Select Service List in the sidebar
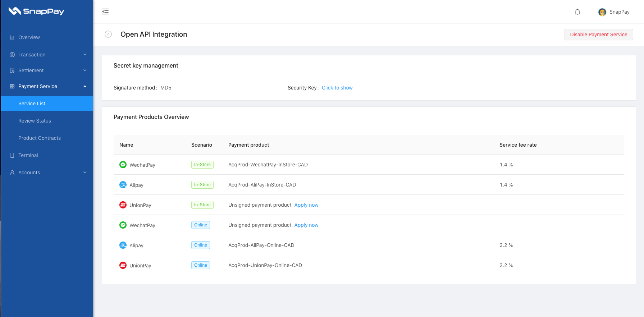 [47, 104]
